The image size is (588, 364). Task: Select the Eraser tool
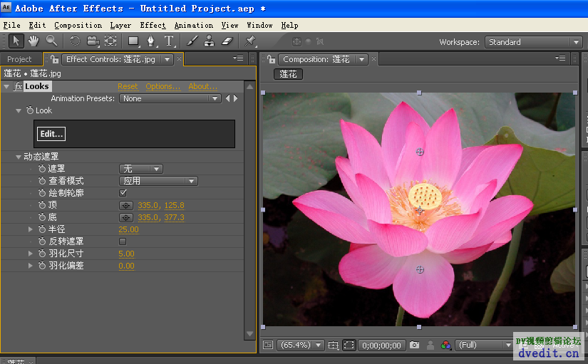[x=227, y=41]
